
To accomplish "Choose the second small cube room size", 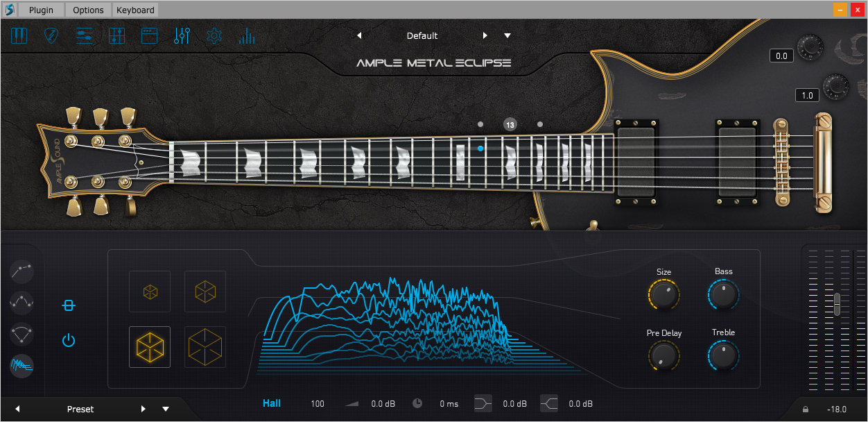I will point(205,292).
